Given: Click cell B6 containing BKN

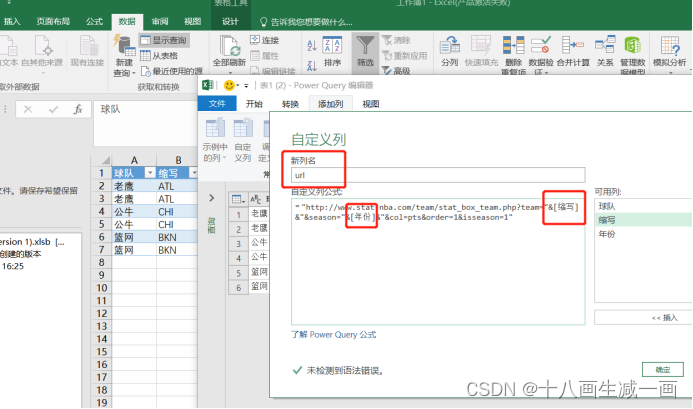Looking at the screenshot, I should [177, 237].
